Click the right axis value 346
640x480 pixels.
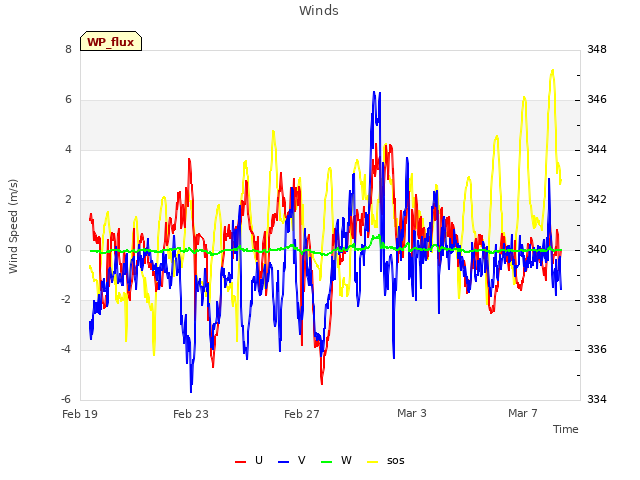coord(597,100)
